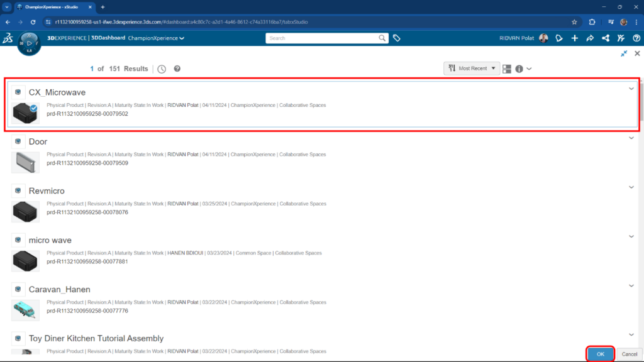
Task: Open the Most Recent sort dropdown
Action: (x=472, y=69)
